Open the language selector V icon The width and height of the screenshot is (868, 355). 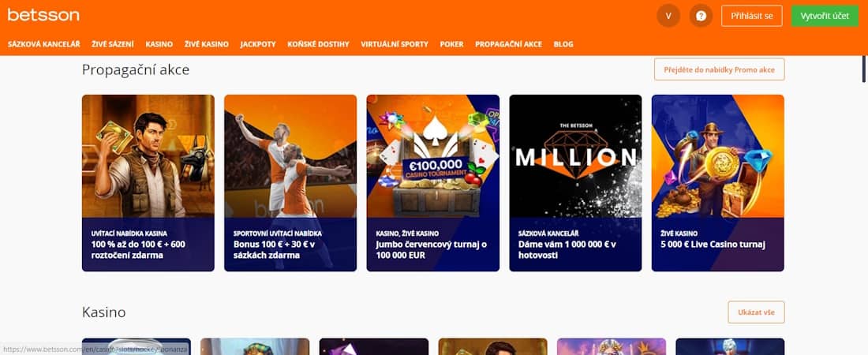coord(668,16)
